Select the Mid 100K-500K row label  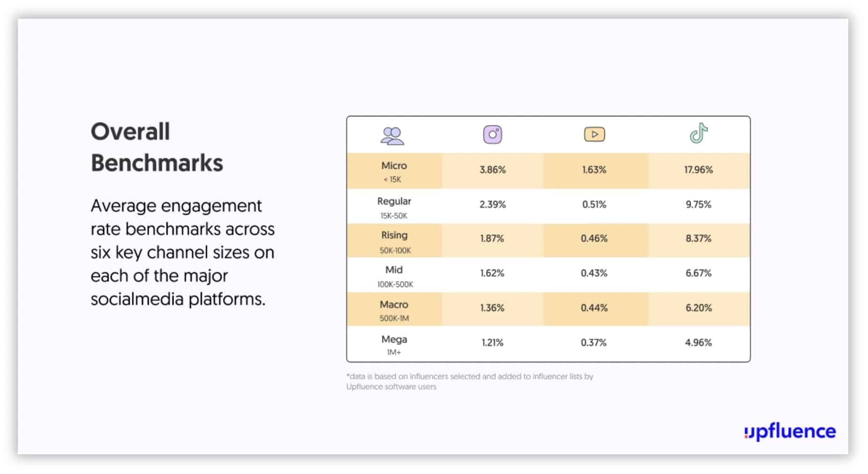coord(394,276)
